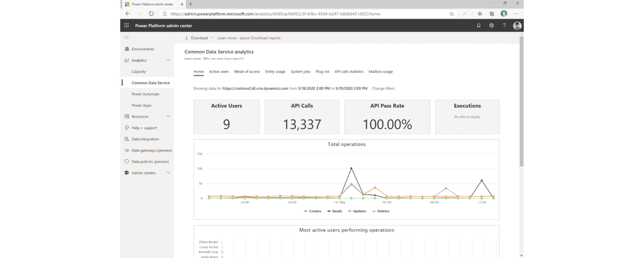Toggle the Creates series in the legend
The height and width of the screenshot is (258, 644).
312,211
